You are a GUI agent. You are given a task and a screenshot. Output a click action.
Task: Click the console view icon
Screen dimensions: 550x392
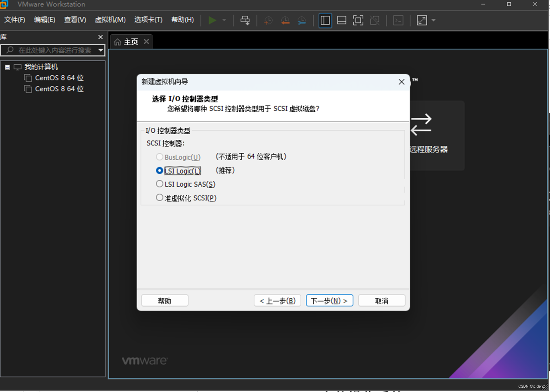click(398, 20)
